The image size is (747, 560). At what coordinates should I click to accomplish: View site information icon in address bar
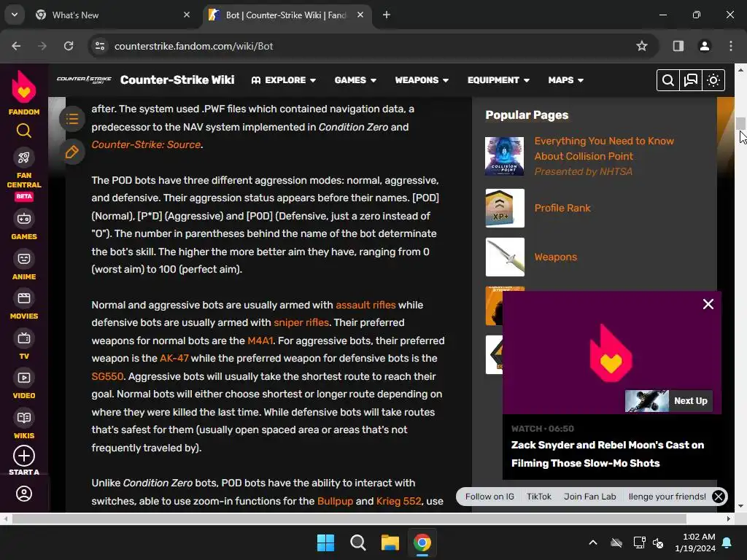(100, 46)
